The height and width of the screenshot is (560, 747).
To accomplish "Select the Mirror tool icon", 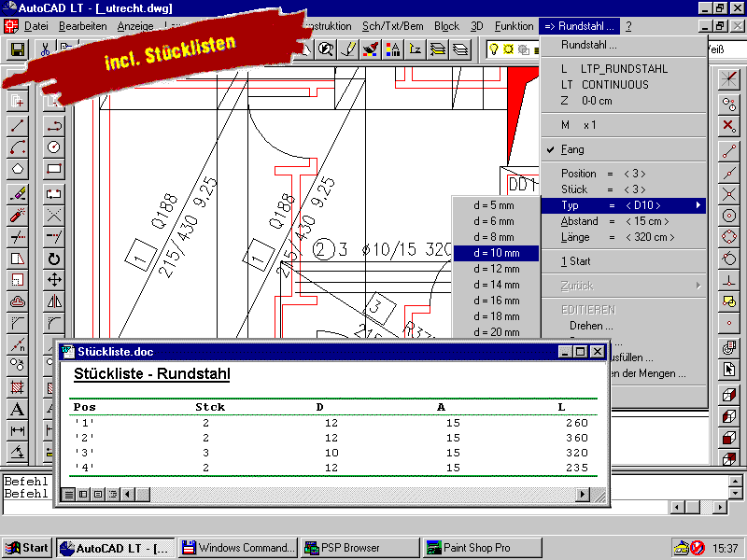I will pos(54,301).
